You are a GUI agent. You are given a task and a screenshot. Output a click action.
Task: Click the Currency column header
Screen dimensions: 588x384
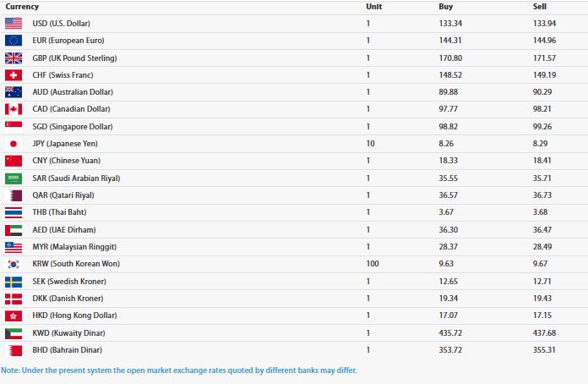22,7
